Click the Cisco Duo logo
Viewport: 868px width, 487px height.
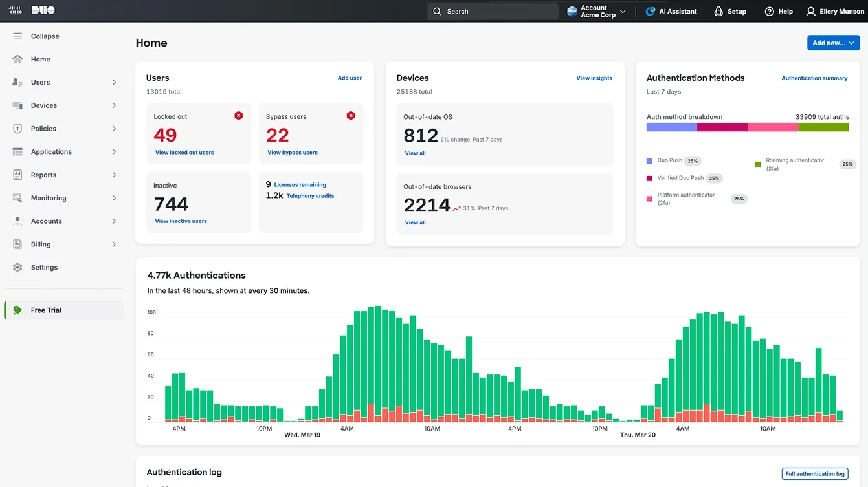pyautogui.click(x=32, y=10)
